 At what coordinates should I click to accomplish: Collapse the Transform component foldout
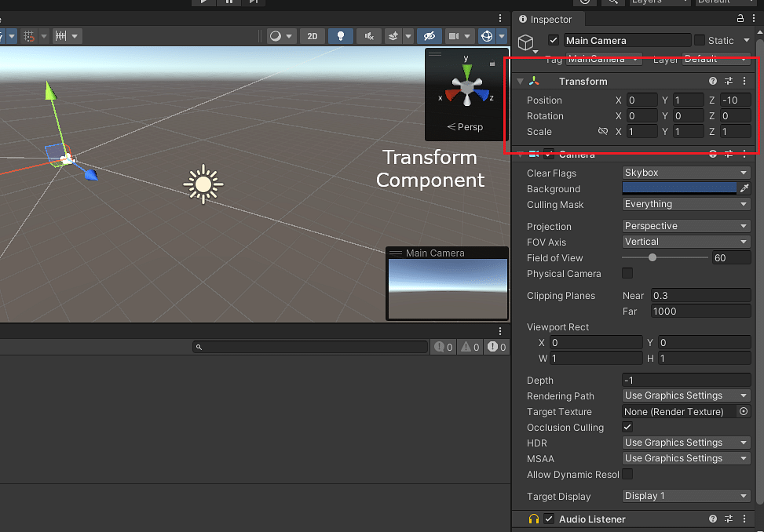point(521,82)
